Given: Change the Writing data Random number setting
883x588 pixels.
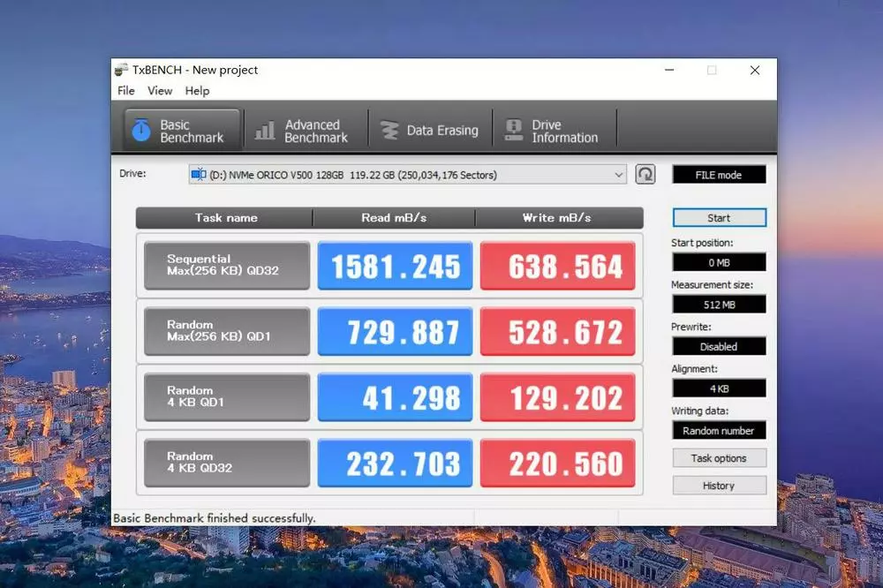Looking at the screenshot, I should point(719,431).
